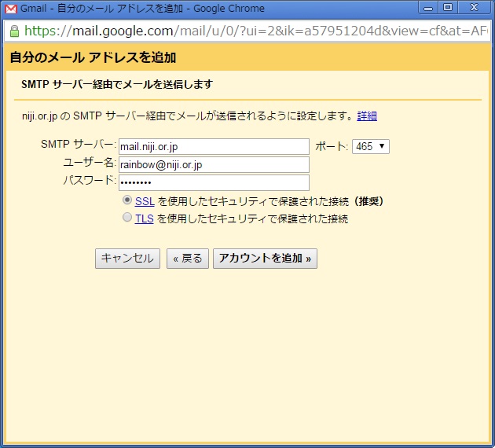
Task: Select TLS secured connection radio button
Action: [x=127, y=217]
